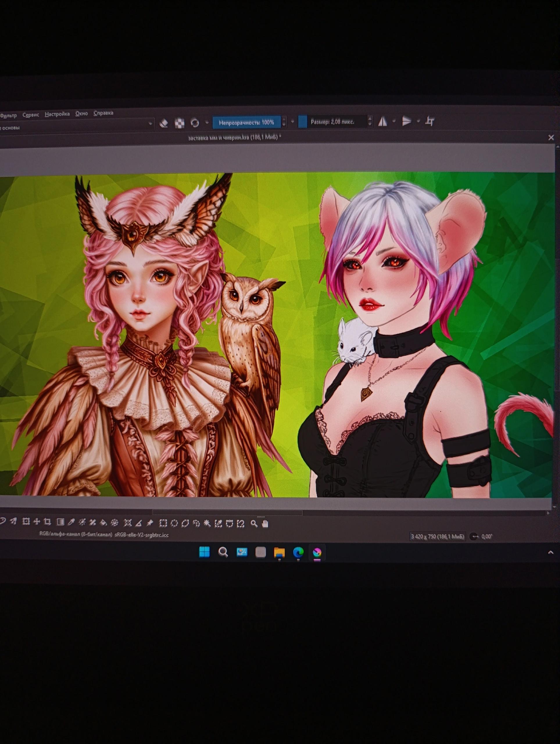Toggle horizontal mirror tool
The height and width of the screenshot is (744, 560).
pos(382,121)
